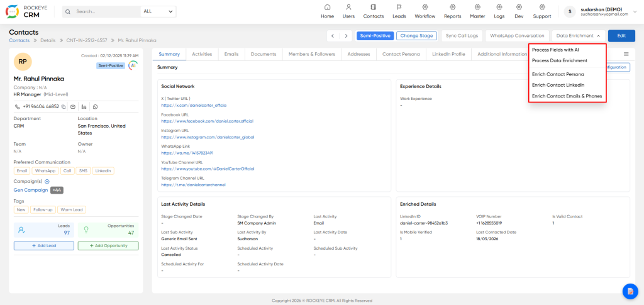Open the Instagram URL link
Image resolution: width=644 pixels, height=305 pixels.
click(x=208, y=137)
